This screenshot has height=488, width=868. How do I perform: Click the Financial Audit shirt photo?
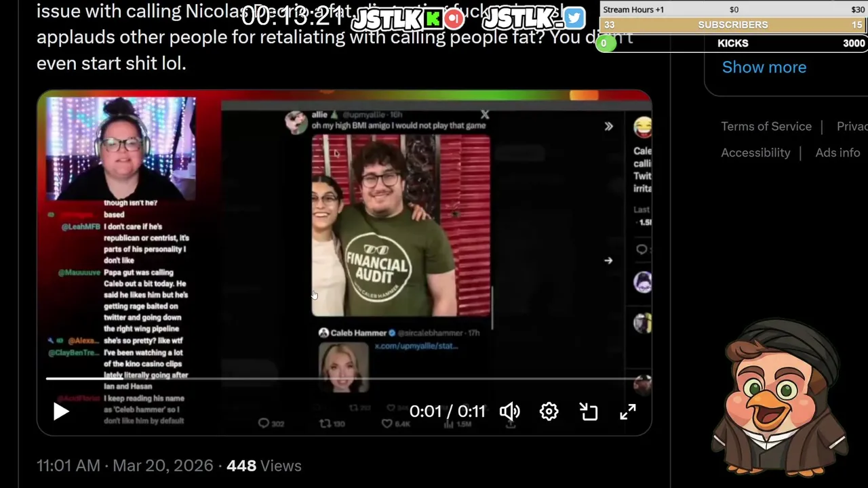click(401, 226)
